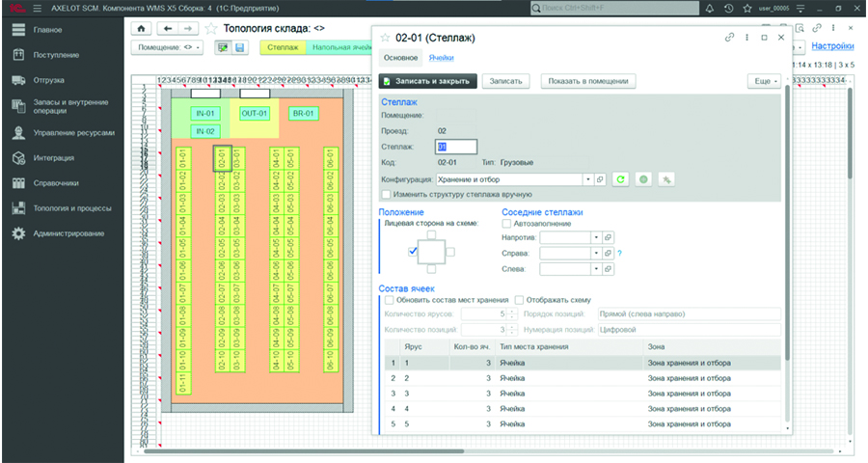The height and width of the screenshot is (463, 868).
Task: Open the Настройки link
Action: point(832,46)
